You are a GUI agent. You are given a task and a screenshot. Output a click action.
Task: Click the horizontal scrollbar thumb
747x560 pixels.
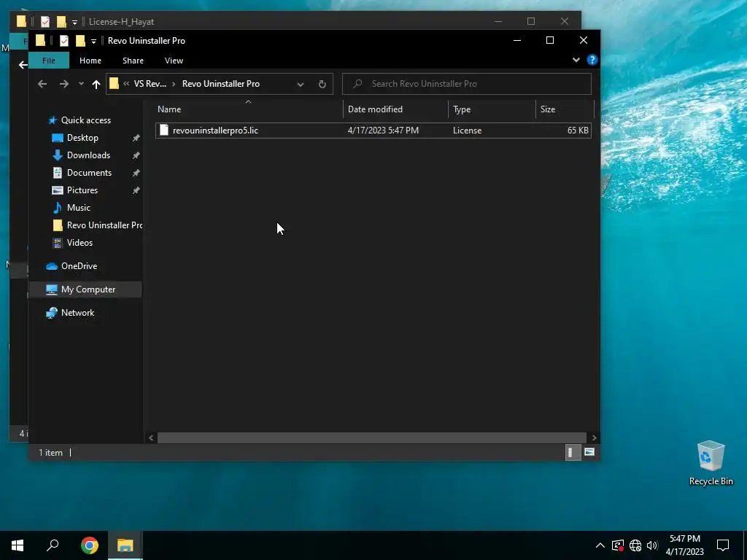tap(371, 438)
